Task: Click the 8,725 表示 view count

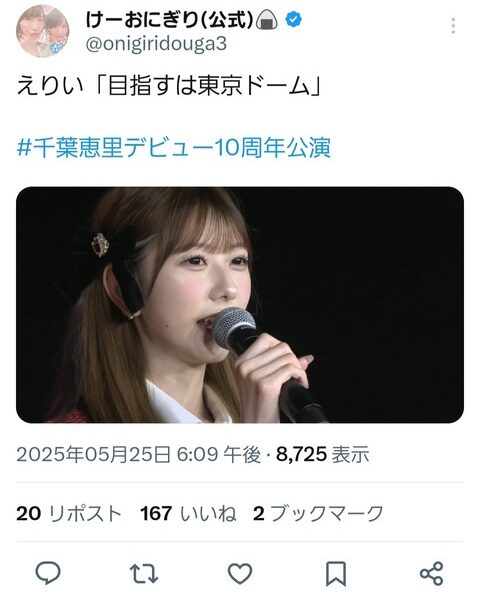Action: pyautogui.click(x=323, y=455)
